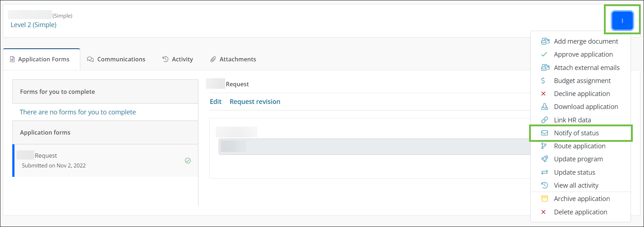Viewport: 644px width, 227px height.
Task: Switch to the Communications tab
Action: coord(116,59)
